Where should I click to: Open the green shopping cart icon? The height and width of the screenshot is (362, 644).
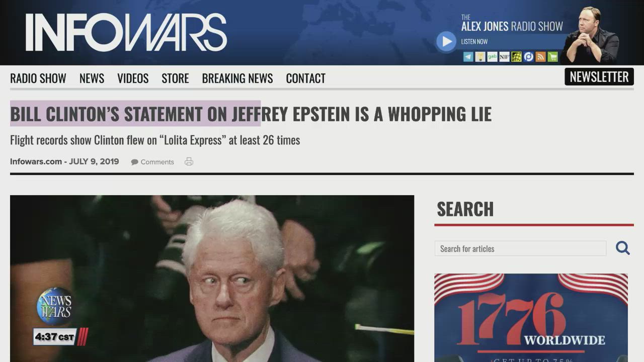coord(553,57)
